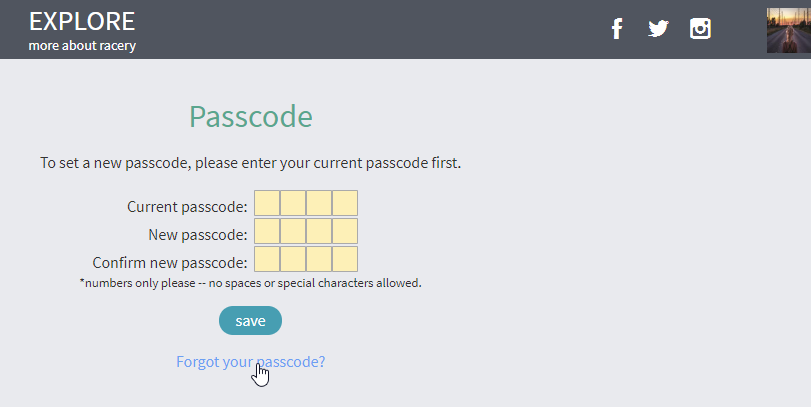The width and height of the screenshot is (811, 407).
Task: Focus second Confirm new passcode box
Action: tap(293, 259)
